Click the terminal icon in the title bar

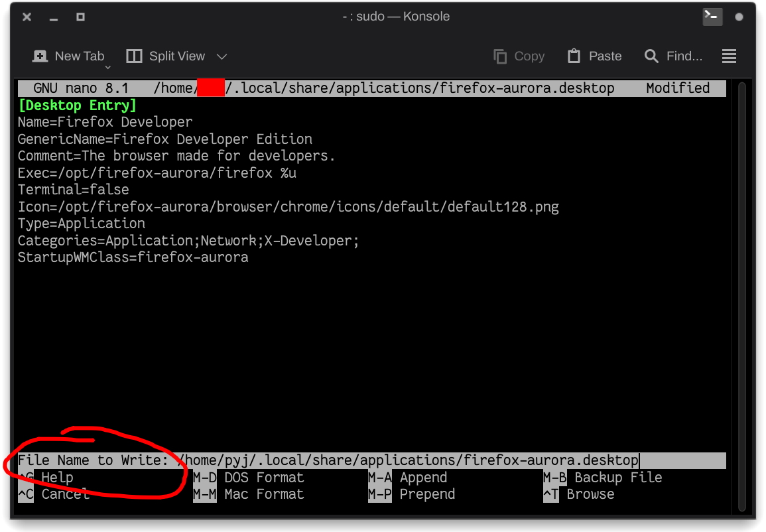pyautogui.click(x=712, y=17)
